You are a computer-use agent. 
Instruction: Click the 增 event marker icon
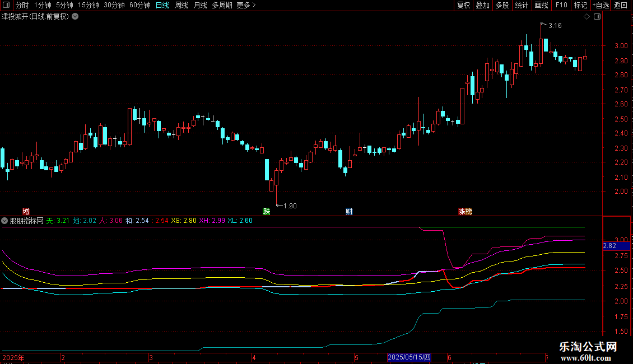click(26, 211)
